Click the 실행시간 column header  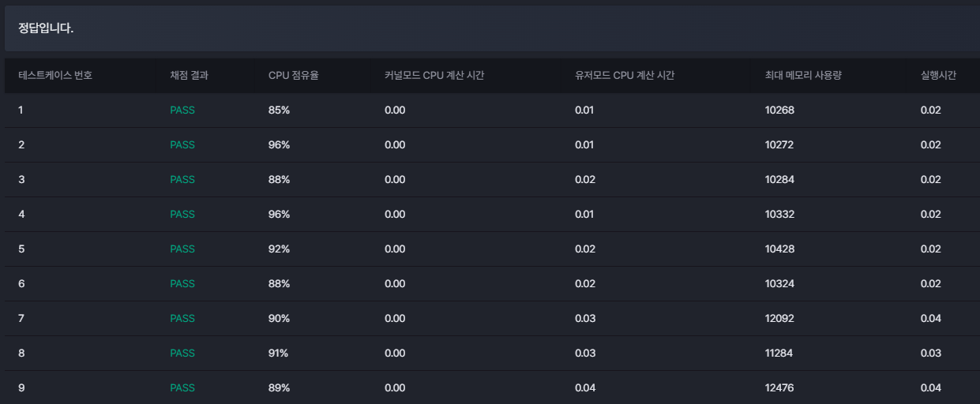click(x=938, y=76)
